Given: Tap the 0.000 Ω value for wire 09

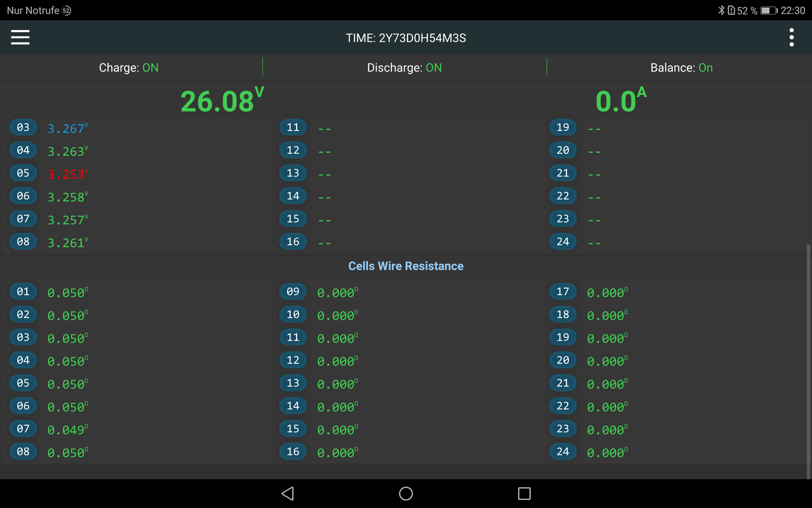Looking at the screenshot, I should 337,292.
